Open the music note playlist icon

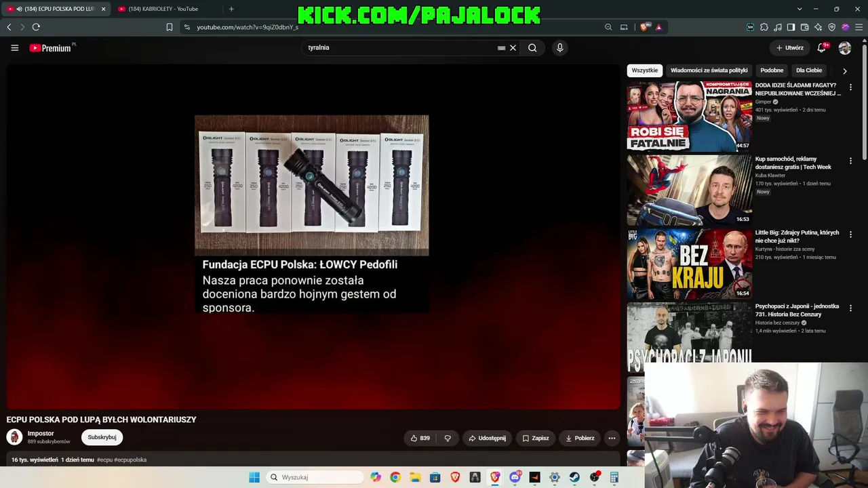point(778,27)
